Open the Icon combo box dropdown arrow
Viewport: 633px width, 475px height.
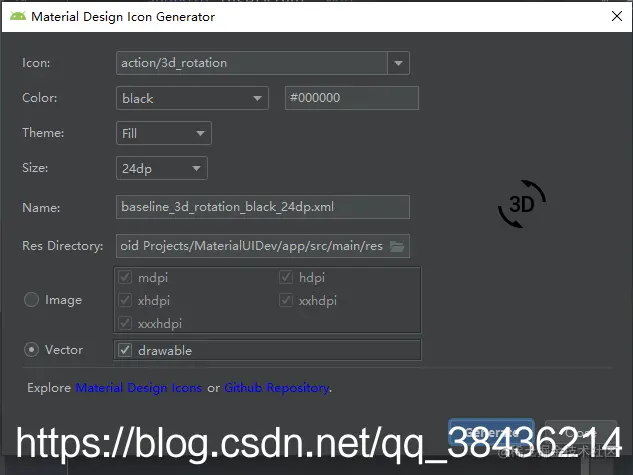tap(398, 63)
